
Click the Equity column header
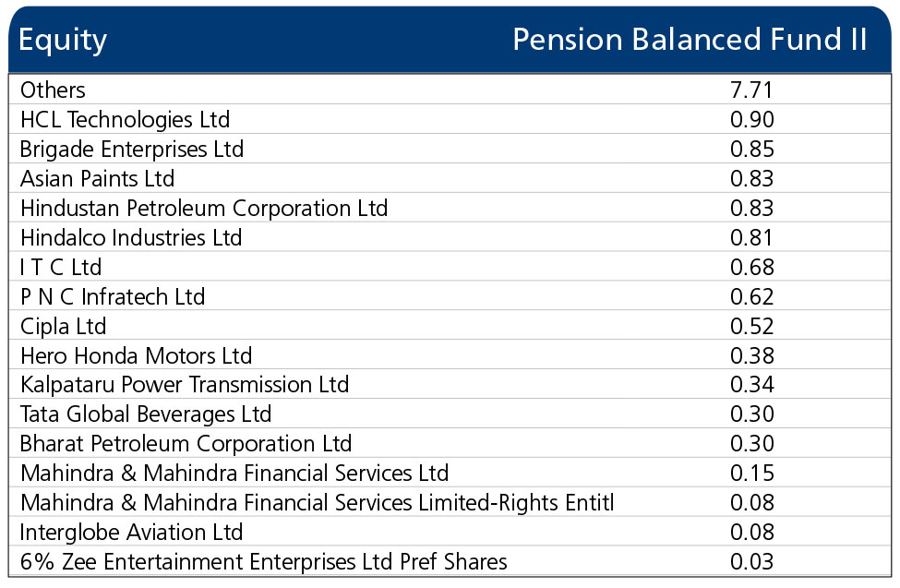click(63, 41)
